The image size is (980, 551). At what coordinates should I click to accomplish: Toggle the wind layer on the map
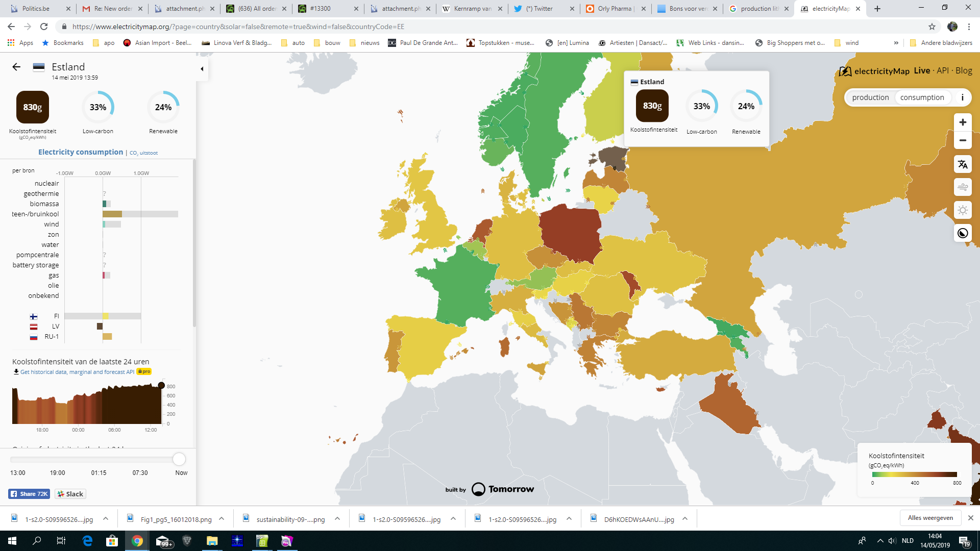(x=963, y=187)
